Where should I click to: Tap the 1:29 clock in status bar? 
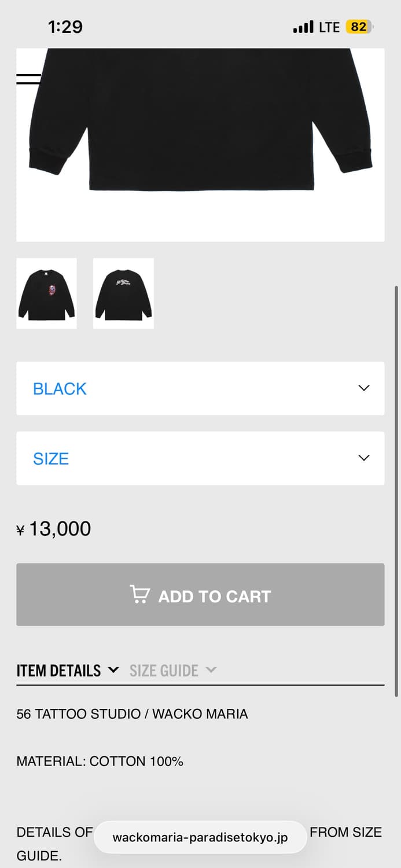pyautogui.click(x=65, y=27)
